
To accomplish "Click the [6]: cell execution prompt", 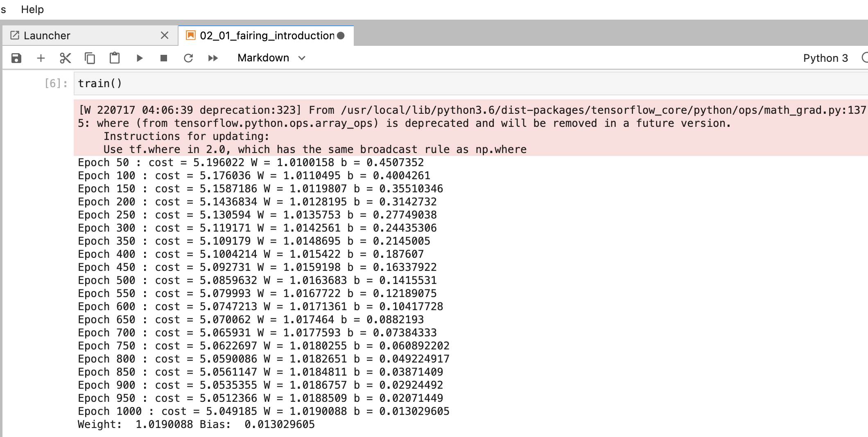I will (x=56, y=83).
